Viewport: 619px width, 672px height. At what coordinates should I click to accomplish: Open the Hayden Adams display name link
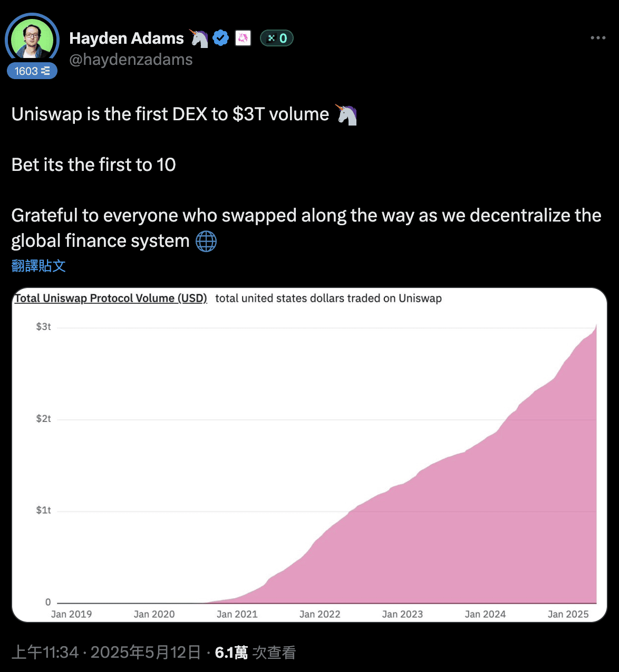(127, 38)
